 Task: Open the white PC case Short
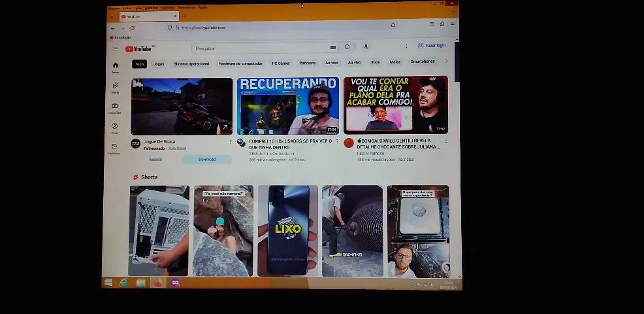pyautogui.click(x=159, y=230)
